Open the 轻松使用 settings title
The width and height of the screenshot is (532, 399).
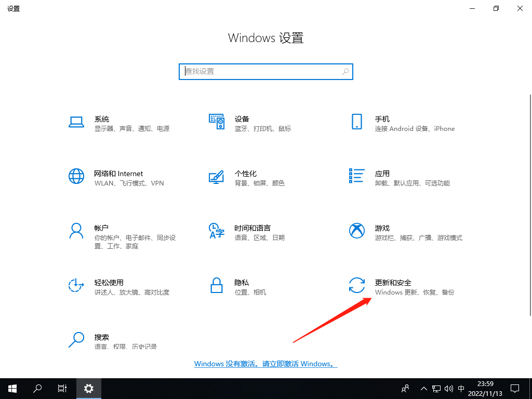[109, 283]
